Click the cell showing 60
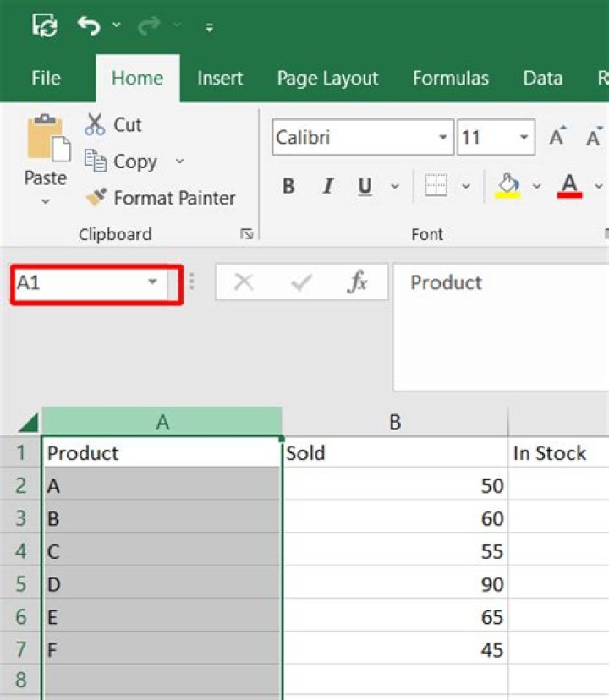Viewport: 609px width, 700px height. point(395,518)
